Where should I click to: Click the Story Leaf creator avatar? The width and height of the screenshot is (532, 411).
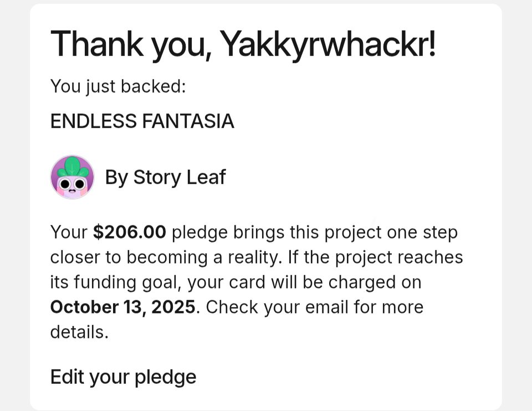(72, 177)
